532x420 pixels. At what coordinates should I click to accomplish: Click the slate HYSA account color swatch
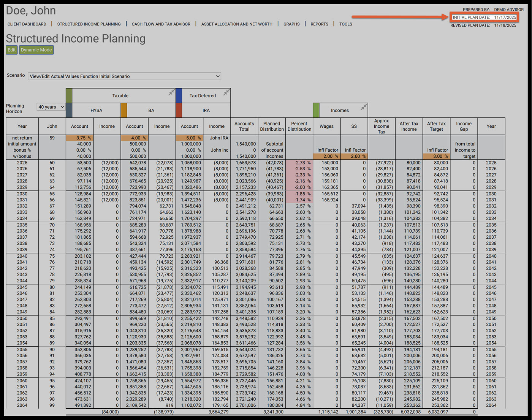[69, 110]
